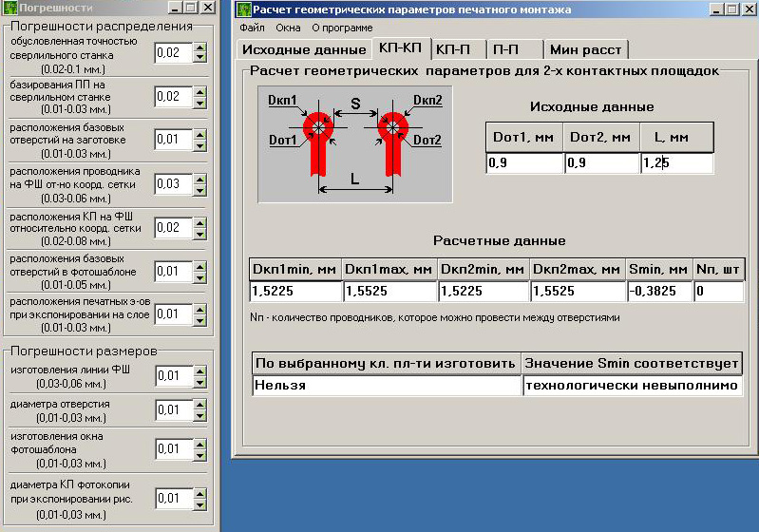759x532 pixels.
Task: Click the L, мм input field
Action: tap(676, 163)
